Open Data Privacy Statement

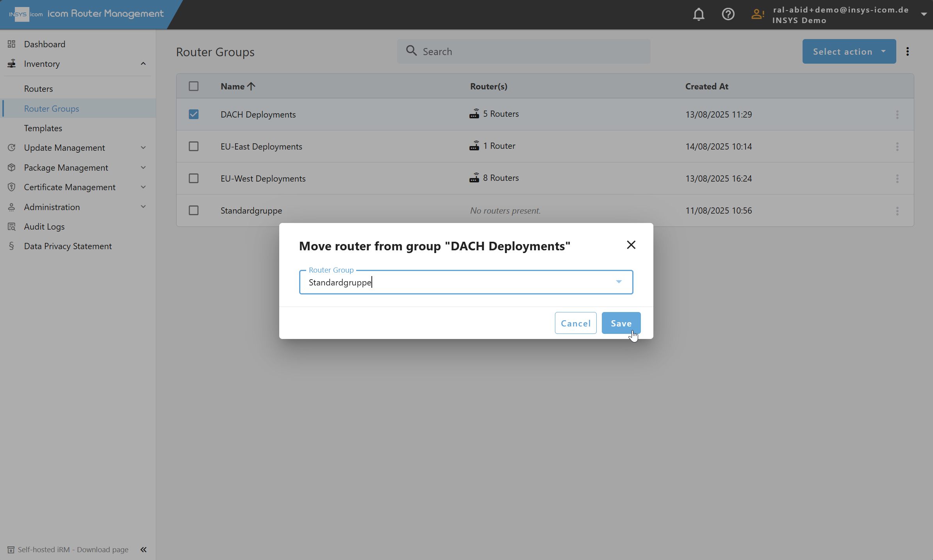pyautogui.click(x=68, y=246)
